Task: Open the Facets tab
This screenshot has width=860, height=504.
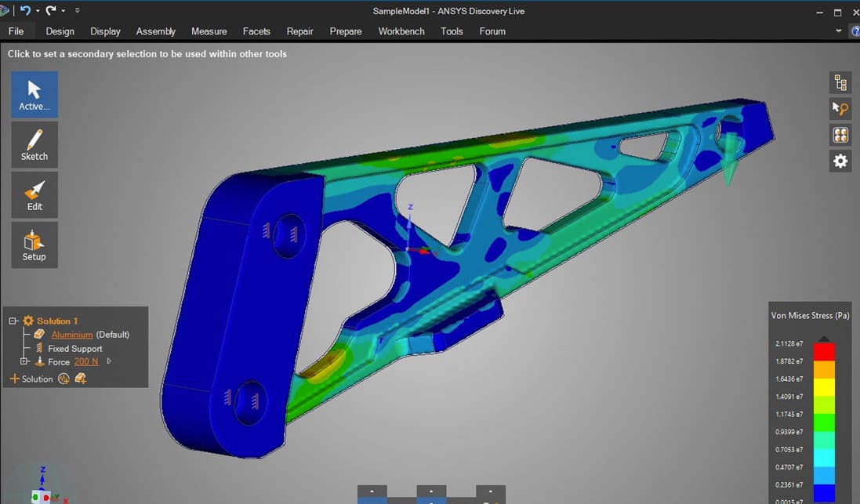Action: pyautogui.click(x=256, y=31)
